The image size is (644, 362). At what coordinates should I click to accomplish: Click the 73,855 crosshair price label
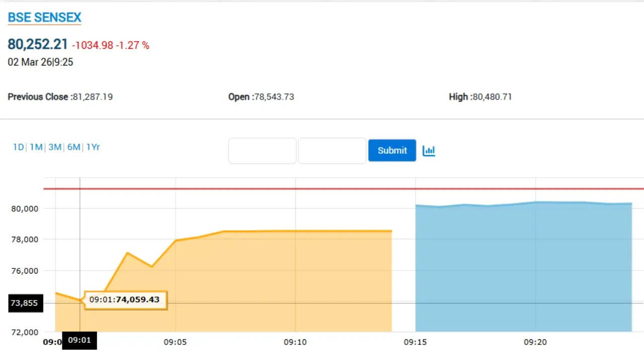click(25, 303)
